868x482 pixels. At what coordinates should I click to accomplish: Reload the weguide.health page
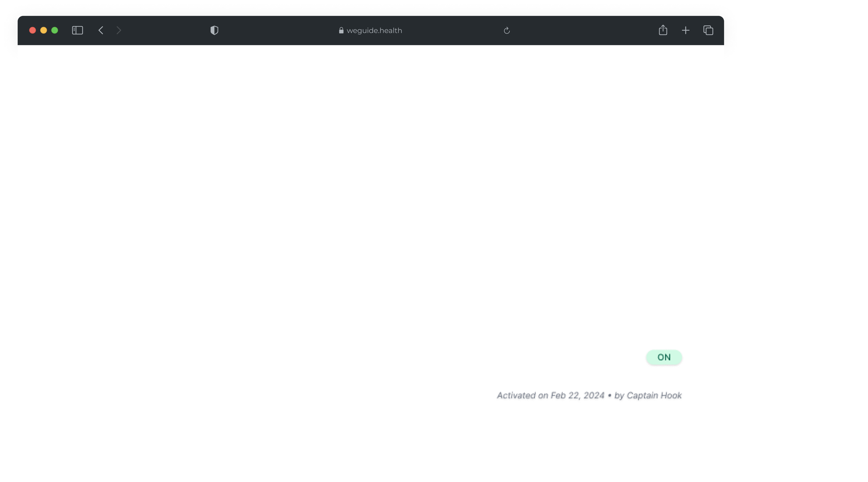pyautogui.click(x=506, y=31)
